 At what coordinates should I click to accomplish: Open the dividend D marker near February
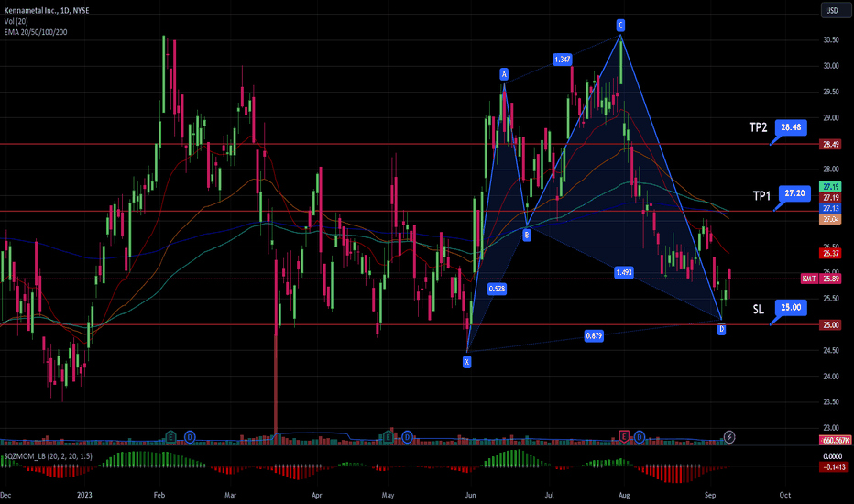pyautogui.click(x=190, y=437)
